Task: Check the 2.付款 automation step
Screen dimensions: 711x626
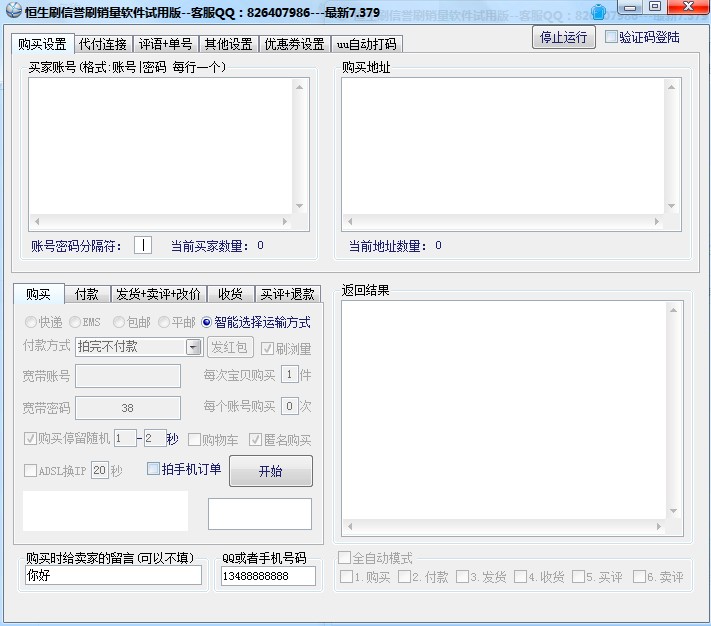Action: coord(404,576)
